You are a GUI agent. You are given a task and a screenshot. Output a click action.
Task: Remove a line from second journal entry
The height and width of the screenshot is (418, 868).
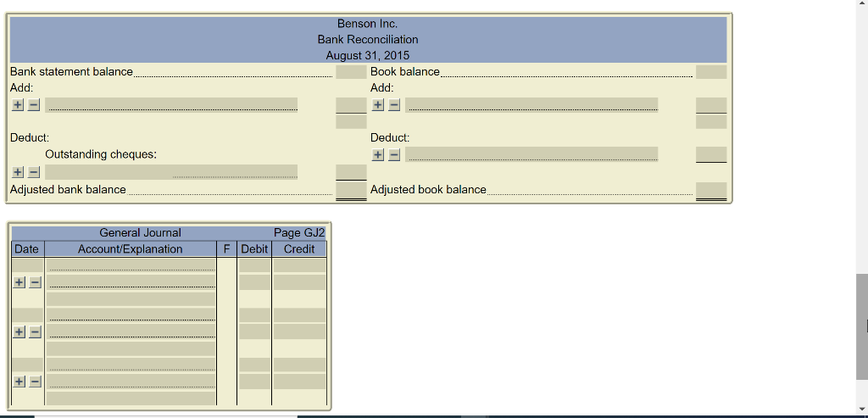click(x=35, y=332)
